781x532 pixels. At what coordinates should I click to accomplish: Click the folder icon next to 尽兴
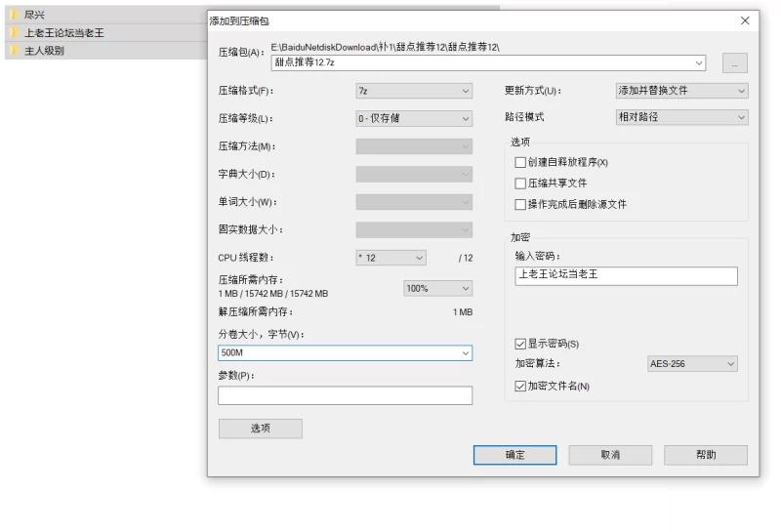click(14, 15)
